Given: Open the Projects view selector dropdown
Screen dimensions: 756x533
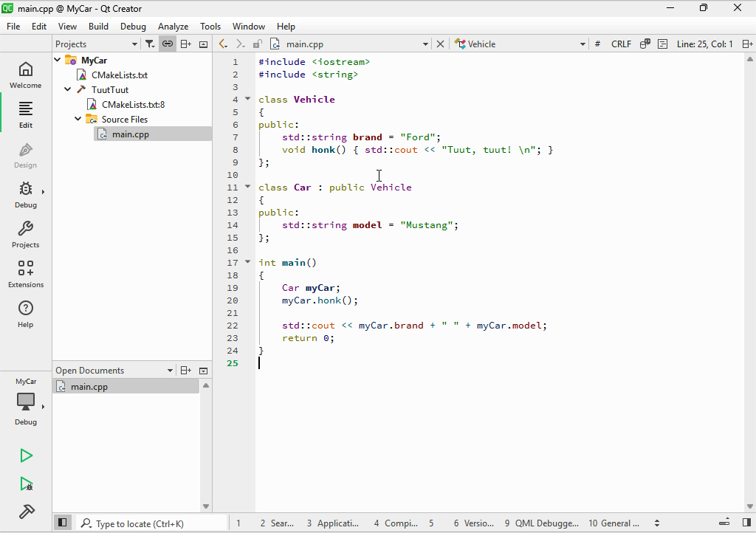Looking at the screenshot, I should point(96,44).
